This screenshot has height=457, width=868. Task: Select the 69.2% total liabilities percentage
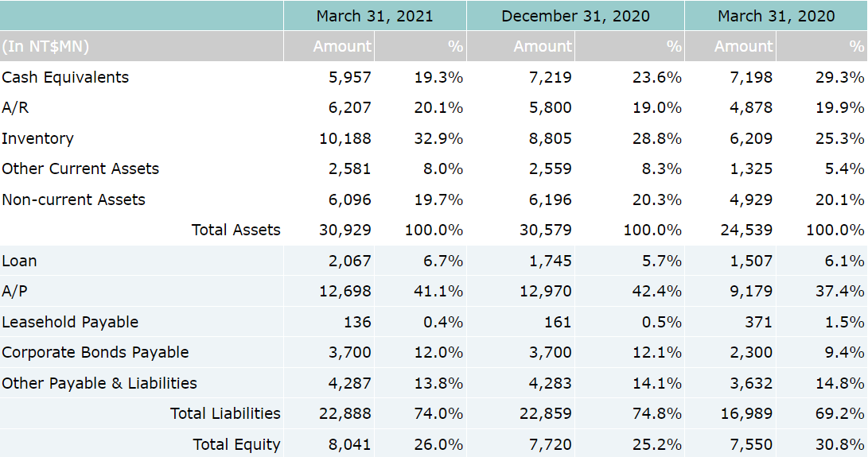pos(839,413)
